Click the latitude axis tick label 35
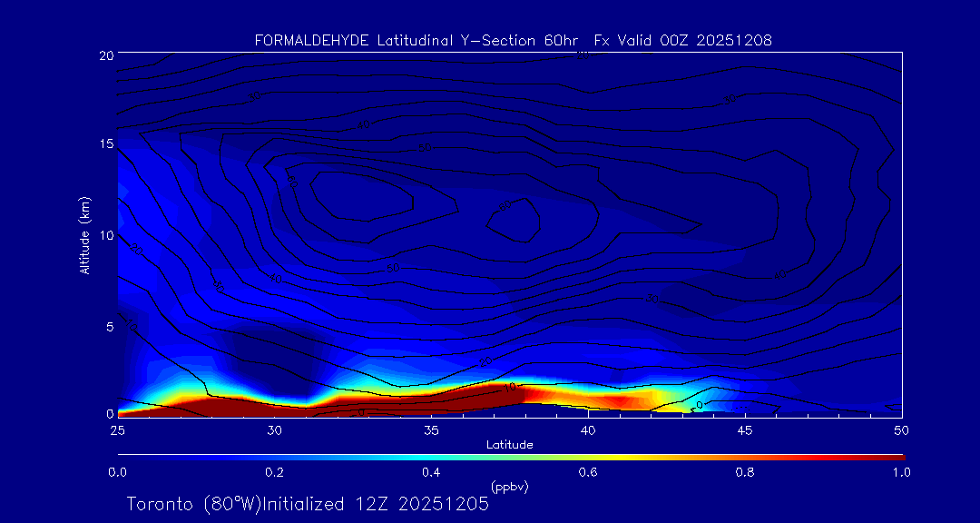This screenshot has width=980, height=523. coord(431,430)
